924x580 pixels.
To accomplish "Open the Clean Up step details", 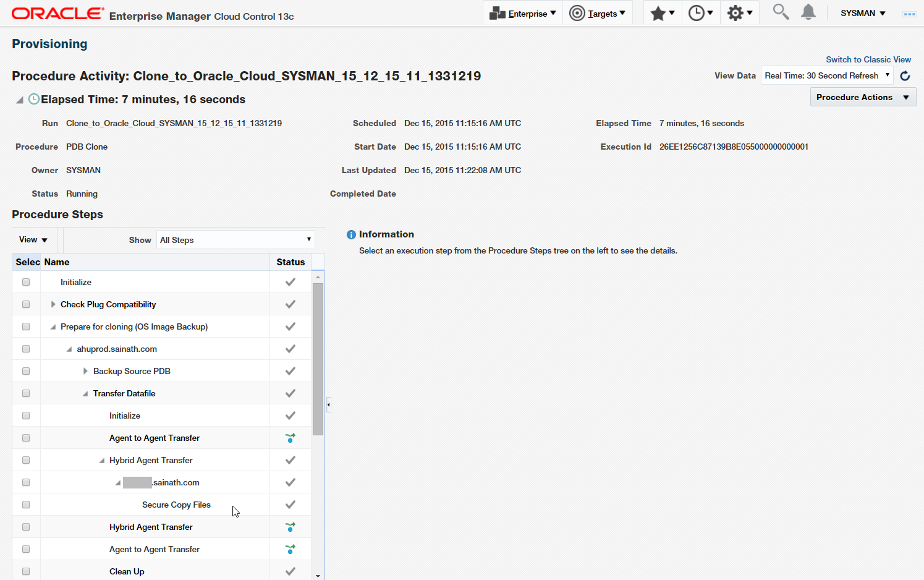I will click(x=127, y=571).
